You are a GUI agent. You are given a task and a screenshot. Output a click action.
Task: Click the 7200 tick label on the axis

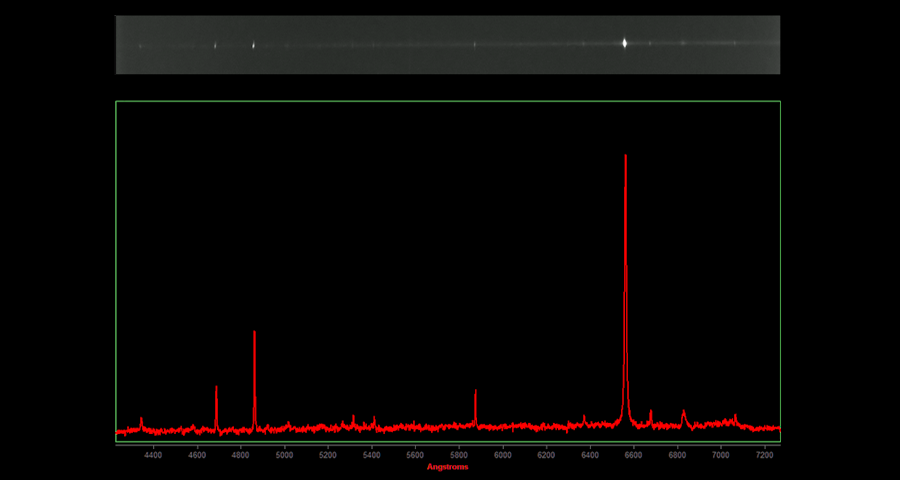(x=764, y=455)
